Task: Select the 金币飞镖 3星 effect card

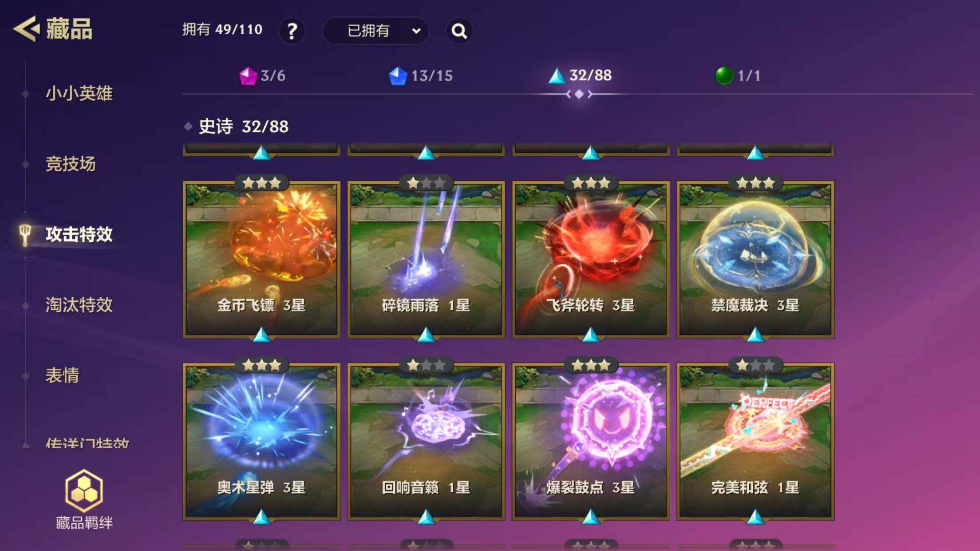Action: coord(262,260)
